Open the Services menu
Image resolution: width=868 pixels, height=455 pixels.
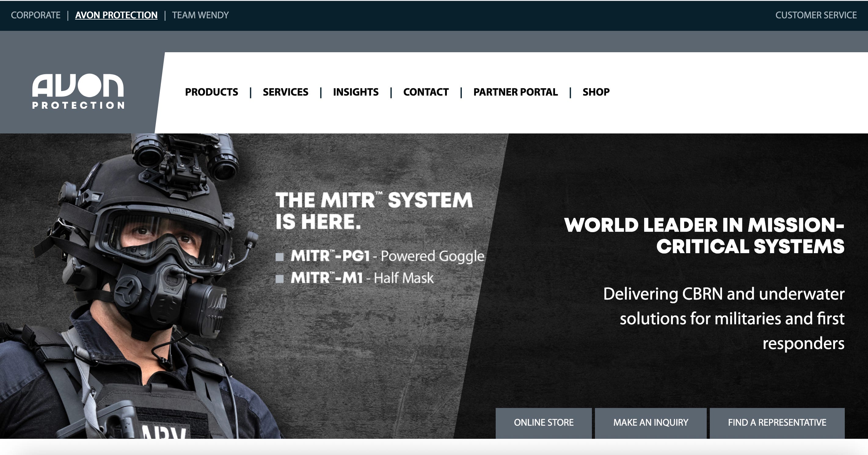click(285, 92)
